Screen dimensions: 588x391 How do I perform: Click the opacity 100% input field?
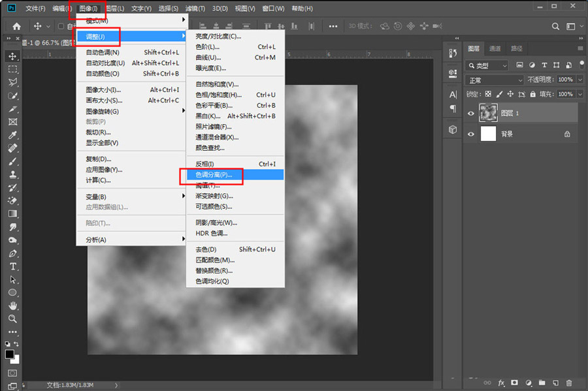point(566,80)
